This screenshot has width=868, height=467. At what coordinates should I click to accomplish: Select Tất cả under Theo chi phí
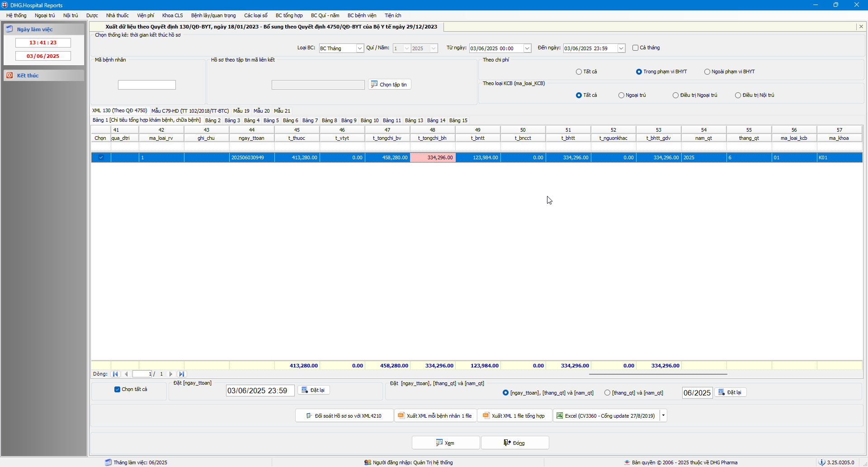tap(579, 71)
